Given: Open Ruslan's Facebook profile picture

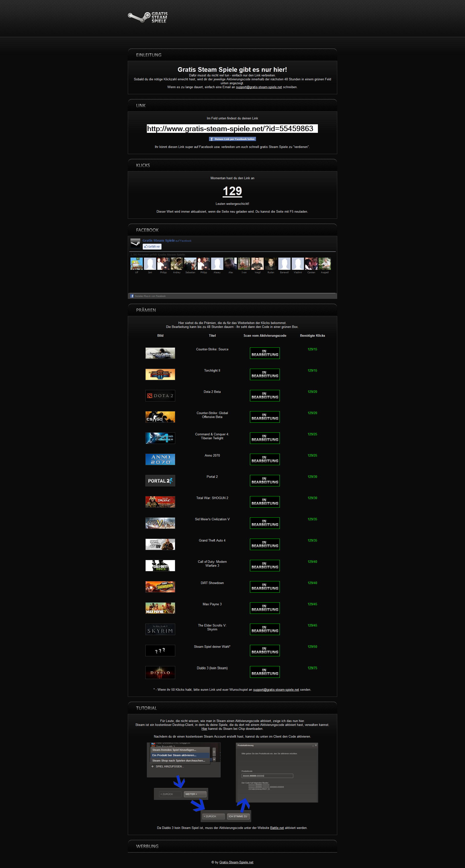Looking at the screenshot, I should 271,264.
